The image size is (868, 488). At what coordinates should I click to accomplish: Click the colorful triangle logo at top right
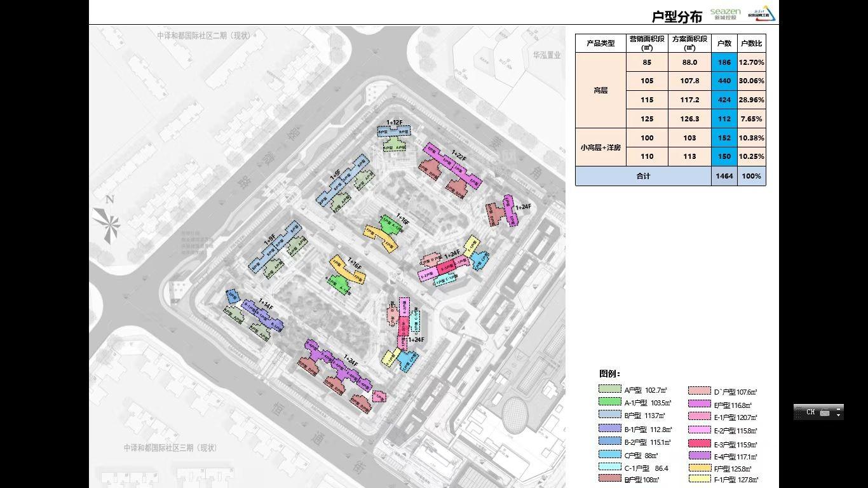click(x=763, y=13)
